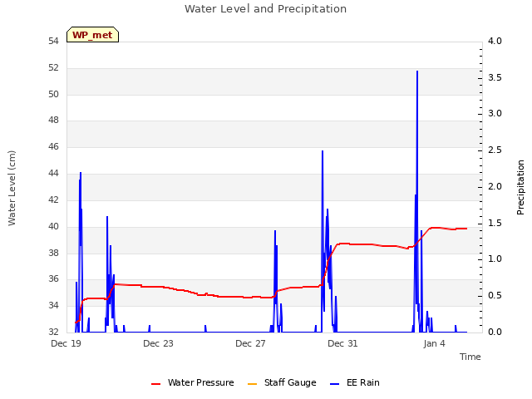The width and height of the screenshot is (532, 399).
Task: Click the Dec 19 x-axis label
Action: (x=66, y=343)
